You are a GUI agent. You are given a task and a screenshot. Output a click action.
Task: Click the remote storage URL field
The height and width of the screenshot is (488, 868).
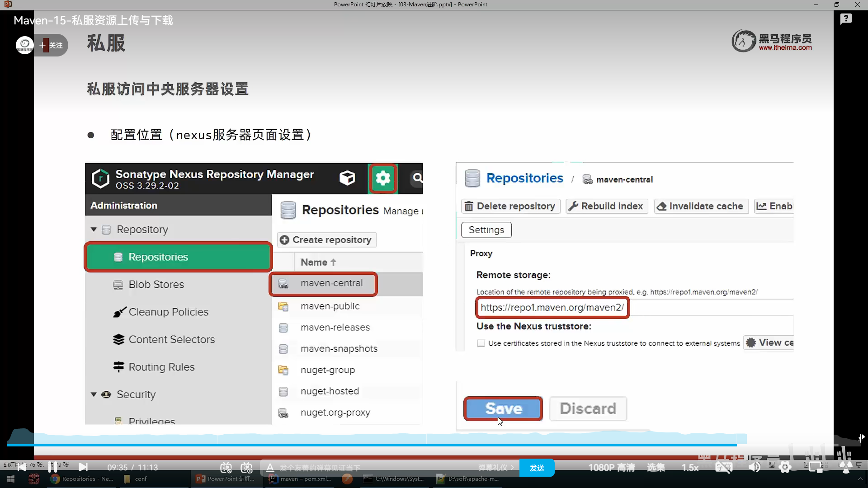click(552, 308)
